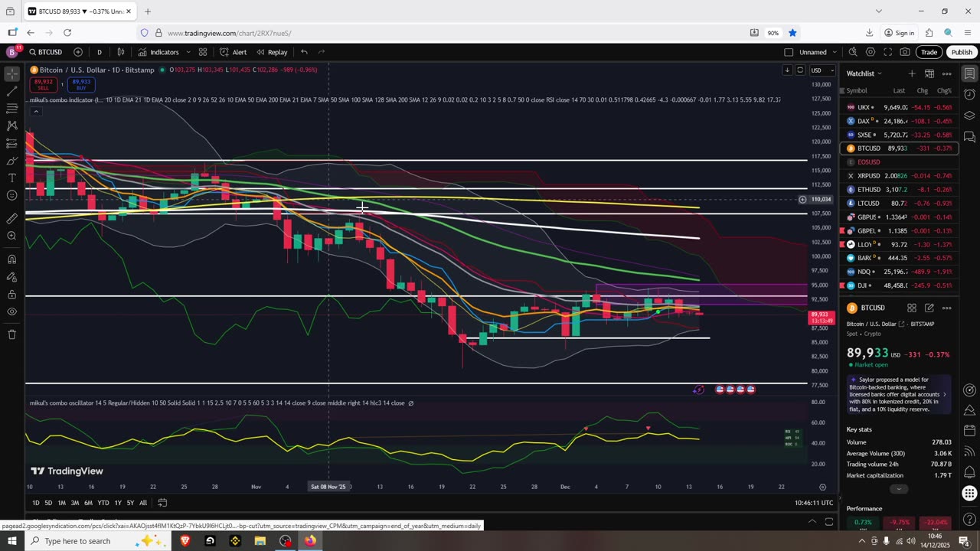
Task: Open the Indicators dialog
Action: tap(158, 52)
